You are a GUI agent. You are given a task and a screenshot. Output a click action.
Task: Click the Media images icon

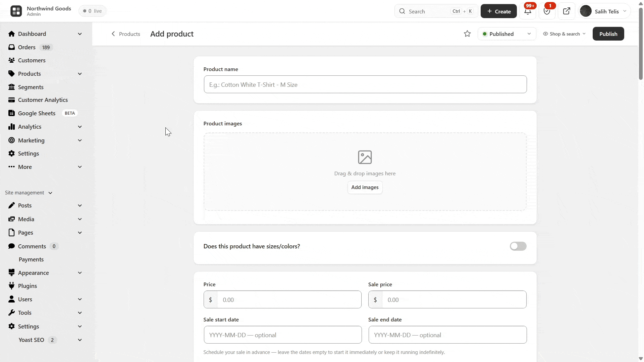pyautogui.click(x=11, y=219)
